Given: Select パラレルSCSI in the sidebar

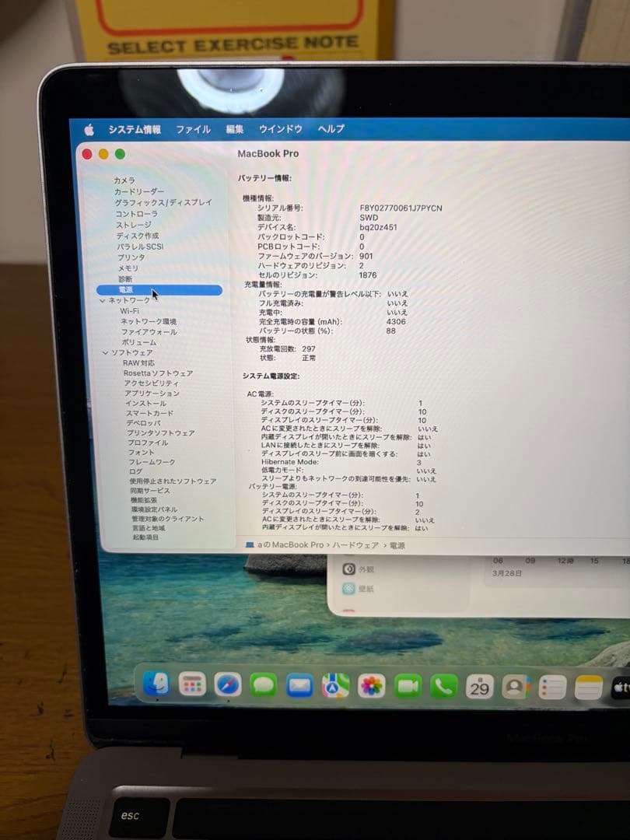Looking at the screenshot, I should tap(140, 247).
